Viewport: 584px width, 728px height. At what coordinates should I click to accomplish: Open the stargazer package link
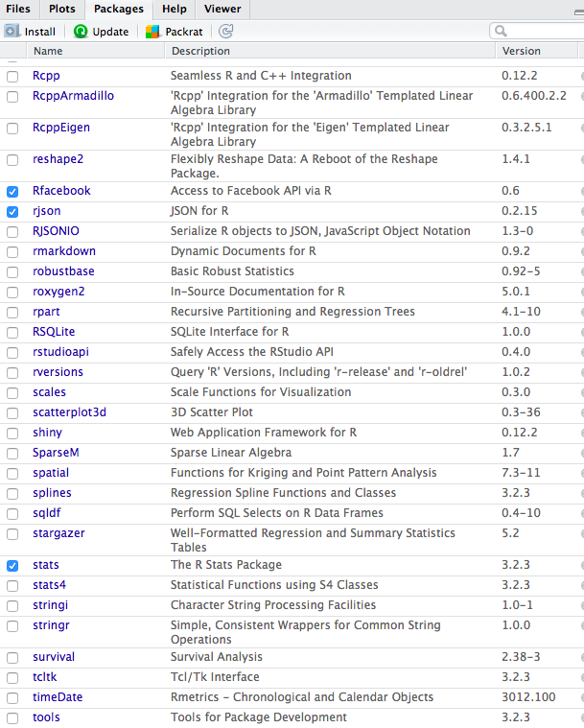pos(58,533)
